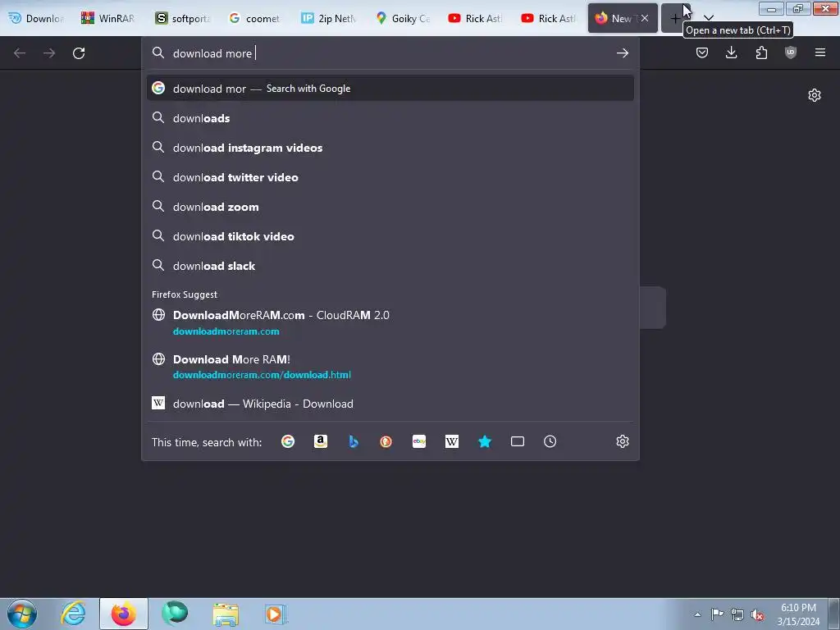Expand the list all tabs chevron
The image size is (840, 630).
point(708,18)
